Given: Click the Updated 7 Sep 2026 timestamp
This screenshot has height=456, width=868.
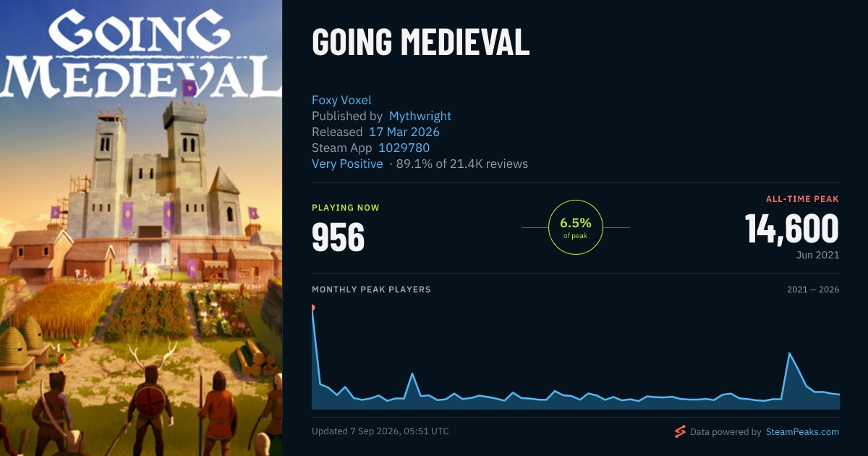Looking at the screenshot, I should pyautogui.click(x=380, y=431).
